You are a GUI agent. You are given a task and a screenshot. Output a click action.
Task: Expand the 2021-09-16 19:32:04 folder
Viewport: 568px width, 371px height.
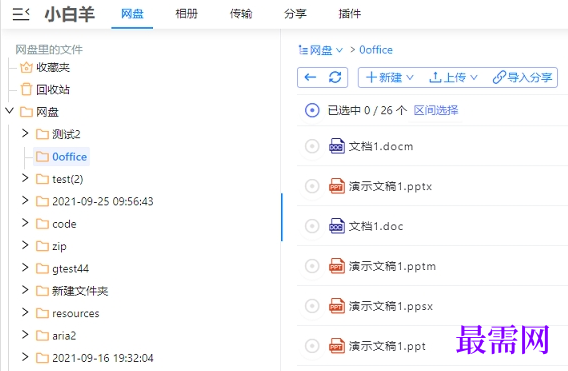coord(25,357)
